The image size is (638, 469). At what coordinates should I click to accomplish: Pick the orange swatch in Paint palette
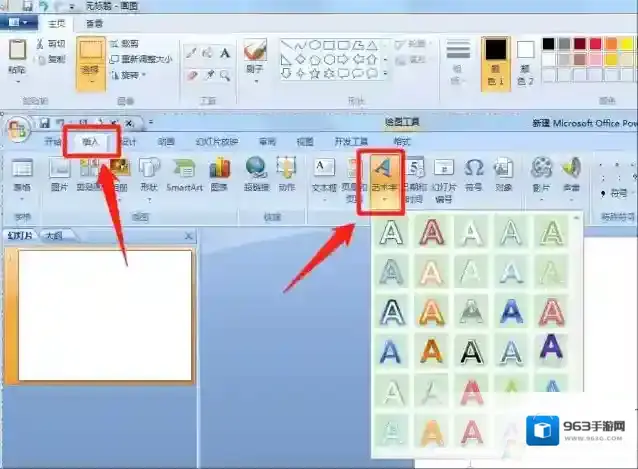[611, 44]
